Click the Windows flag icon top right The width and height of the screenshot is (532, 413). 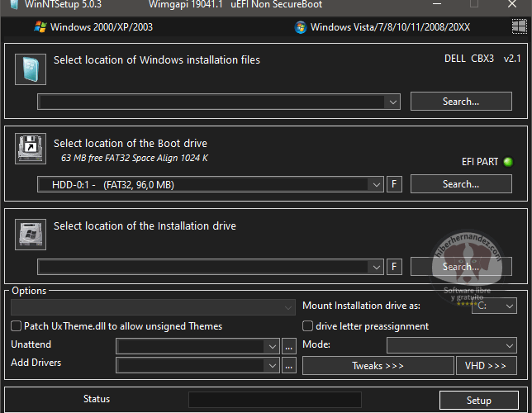point(519,26)
